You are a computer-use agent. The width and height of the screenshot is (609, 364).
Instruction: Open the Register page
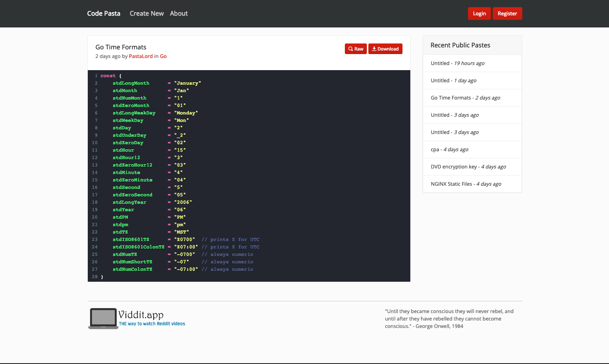507,13
